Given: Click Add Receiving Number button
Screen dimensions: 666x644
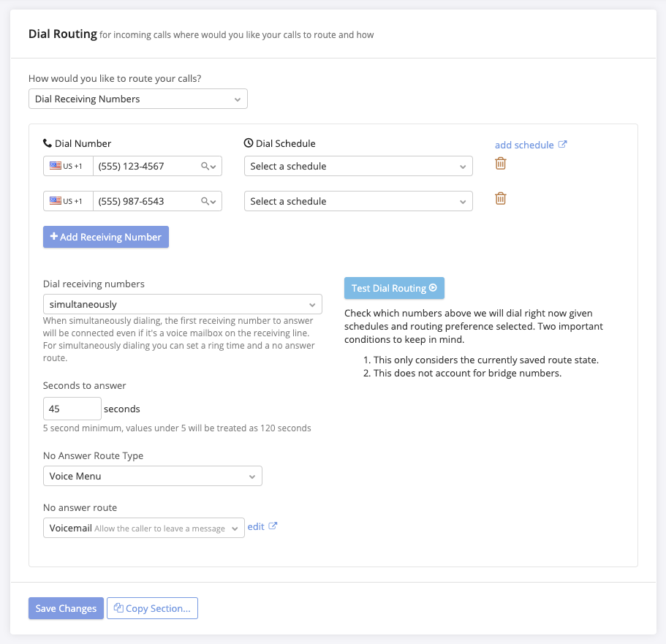Looking at the screenshot, I should pyautogui.click(x=106, y=237).
